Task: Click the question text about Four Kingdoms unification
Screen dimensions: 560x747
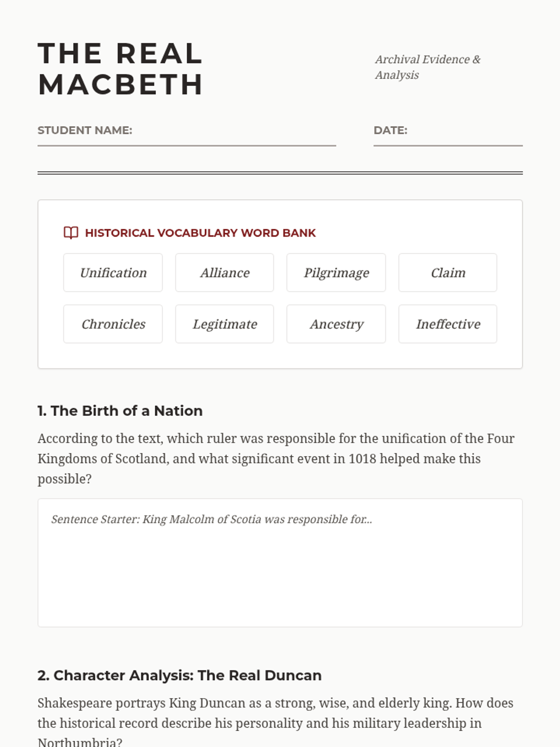Action: tap(276, 458)
